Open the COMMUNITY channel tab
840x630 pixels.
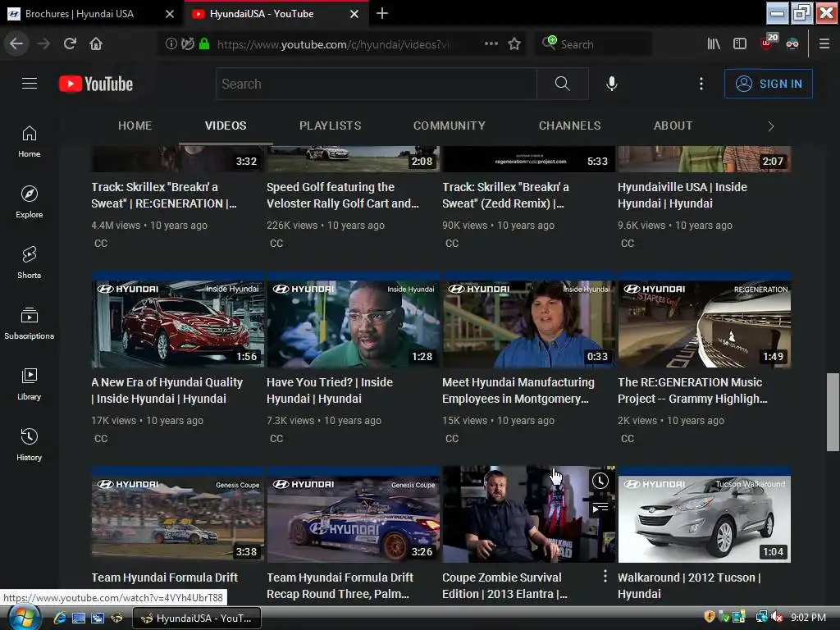[x=449, y=126]
